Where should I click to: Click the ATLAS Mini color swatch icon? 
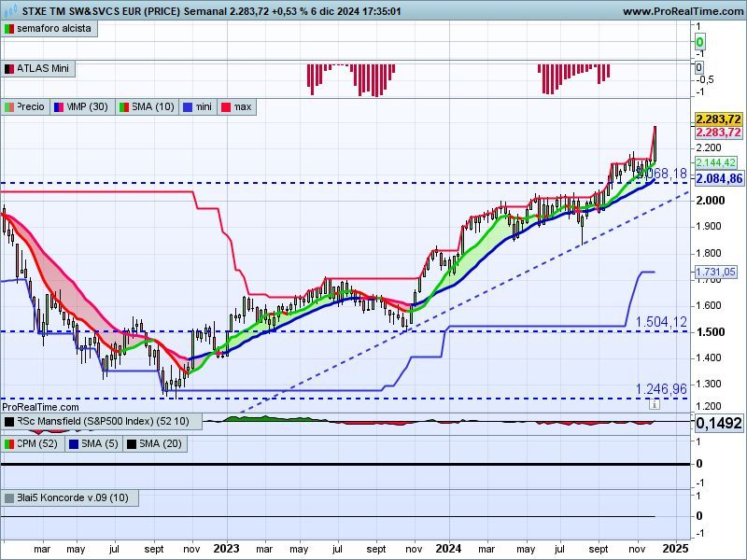click(9, 69)
